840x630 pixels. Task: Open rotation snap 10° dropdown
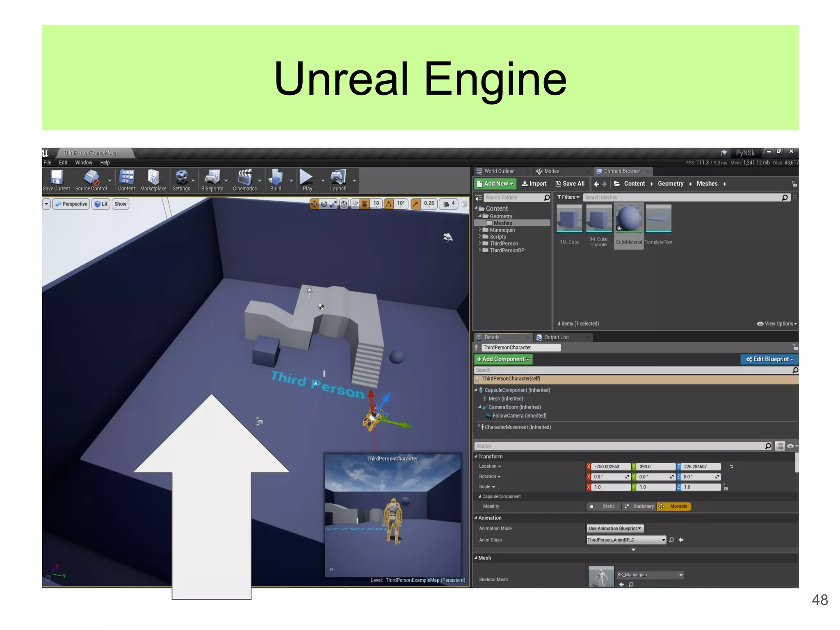click(x=400, y=204)
